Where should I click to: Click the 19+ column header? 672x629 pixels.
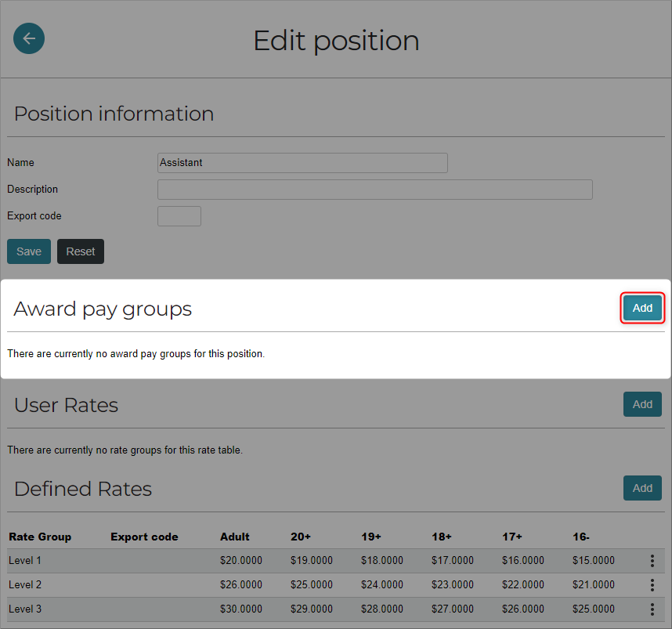coord(371,537)
